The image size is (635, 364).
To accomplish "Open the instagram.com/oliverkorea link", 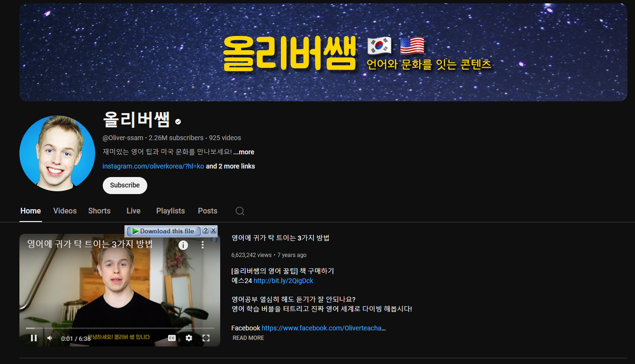I will coord(153,166).
